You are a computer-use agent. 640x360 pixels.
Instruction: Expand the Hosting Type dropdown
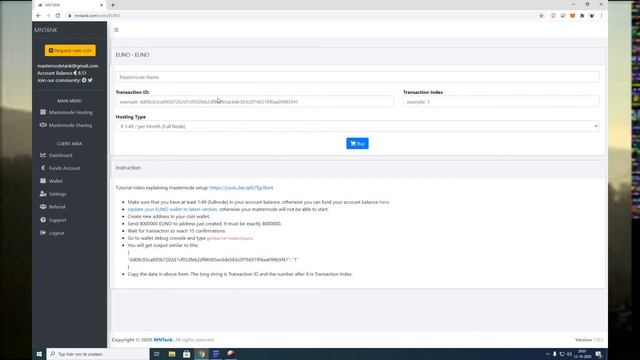point(357,127)
